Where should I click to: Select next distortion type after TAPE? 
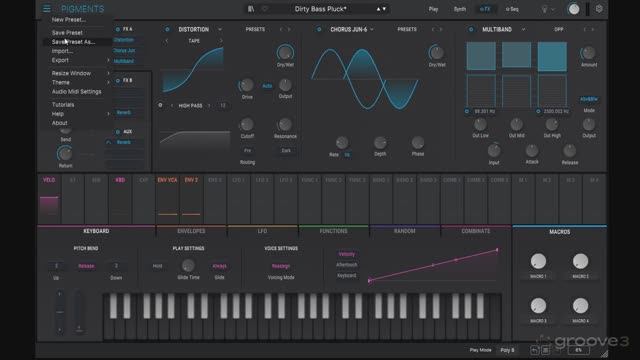pyautogui.click(x=221, y=41)
